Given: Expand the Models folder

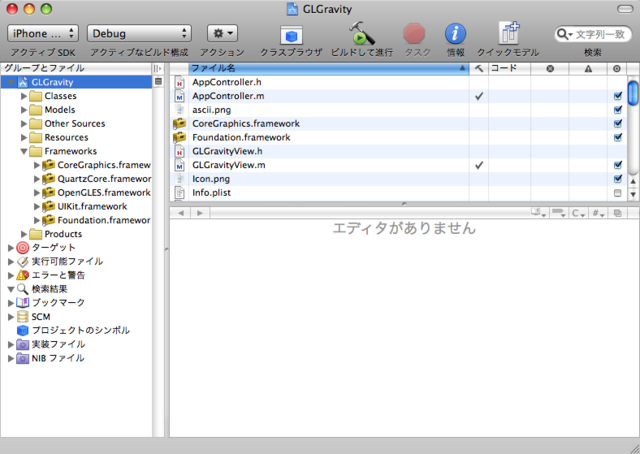Looking at the screenshot, I should point(24,110).
